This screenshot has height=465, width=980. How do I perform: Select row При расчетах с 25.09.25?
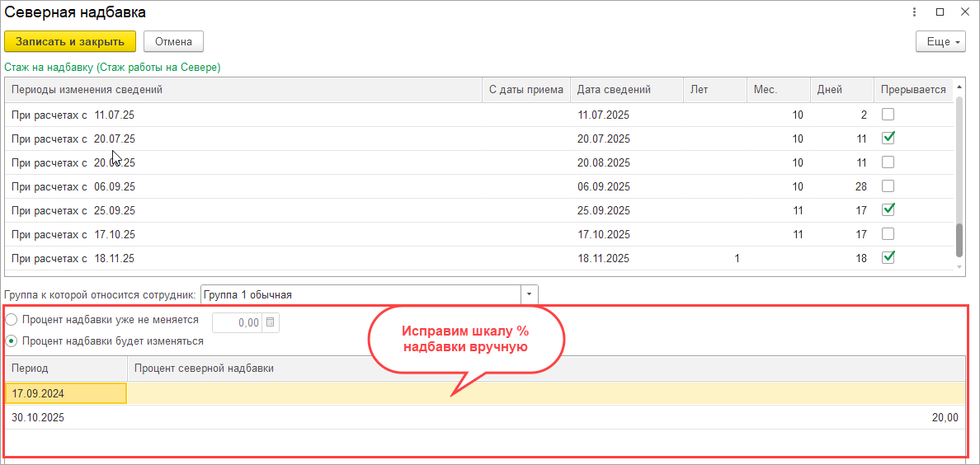pos(479,210)
